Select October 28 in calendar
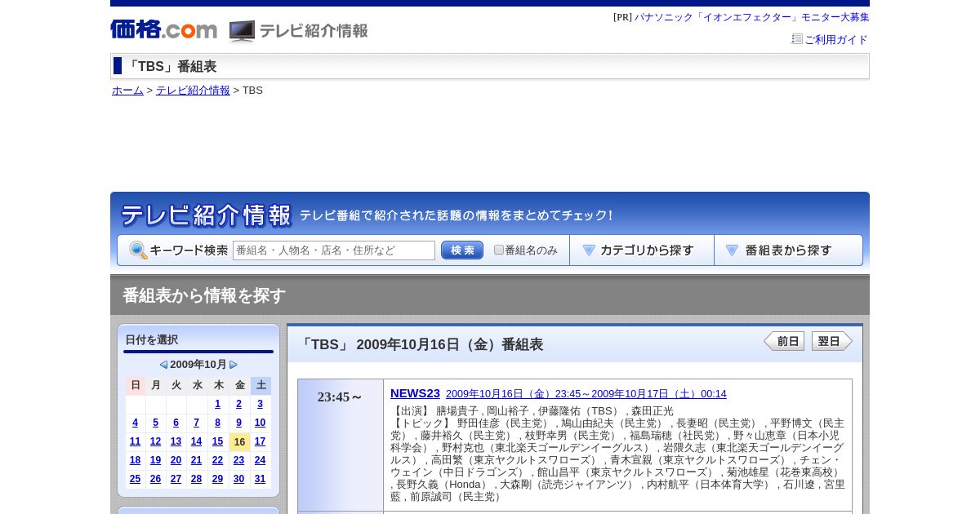The image size is (980, 514). coord(197,479)
